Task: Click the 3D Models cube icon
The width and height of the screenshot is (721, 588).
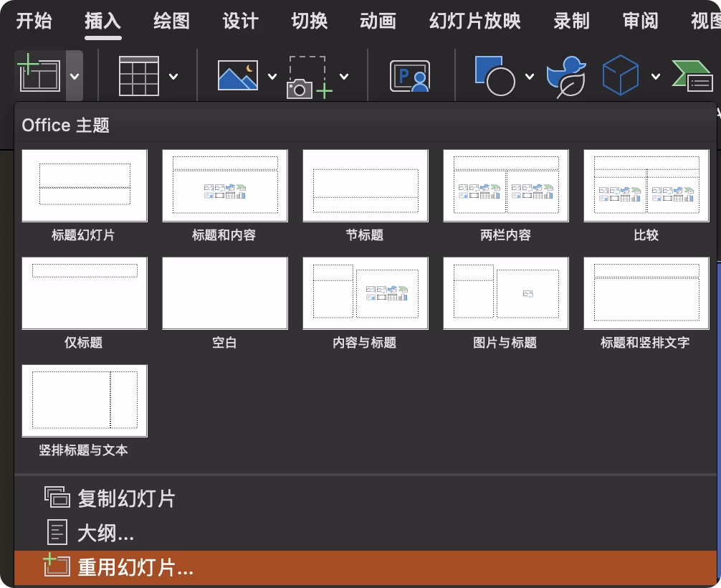Action: coord(620,75)
